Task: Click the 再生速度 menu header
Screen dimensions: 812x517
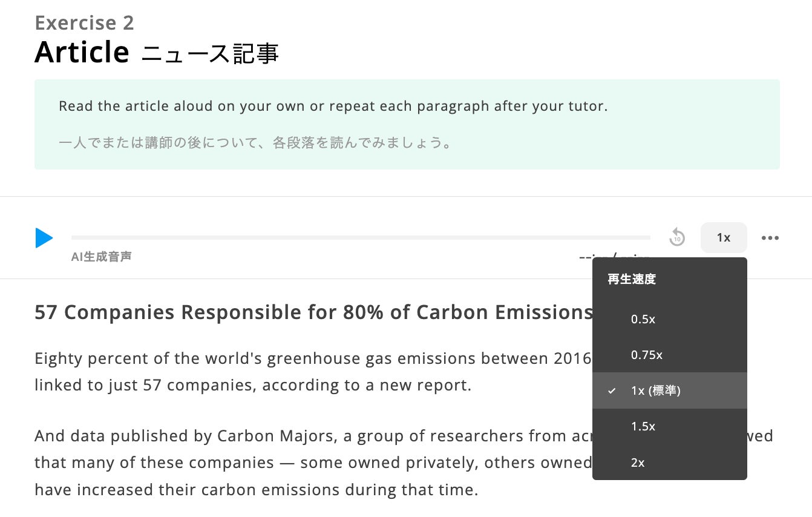Action: click(632, 279)
